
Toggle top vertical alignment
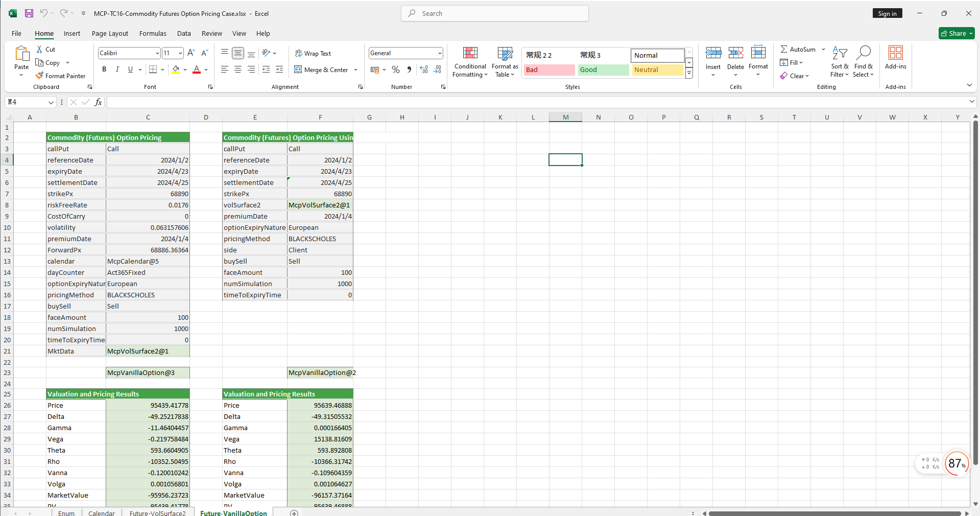point(225,53)
